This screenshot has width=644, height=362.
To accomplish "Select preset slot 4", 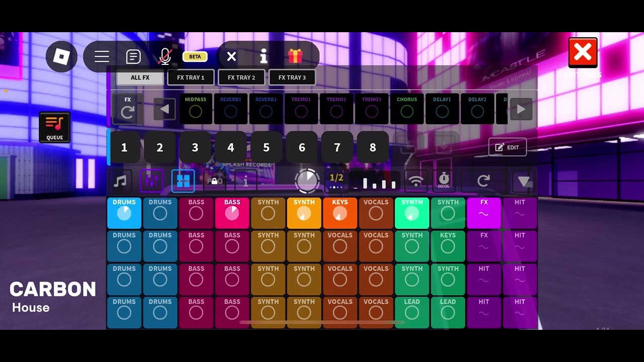I will [231, 147].
